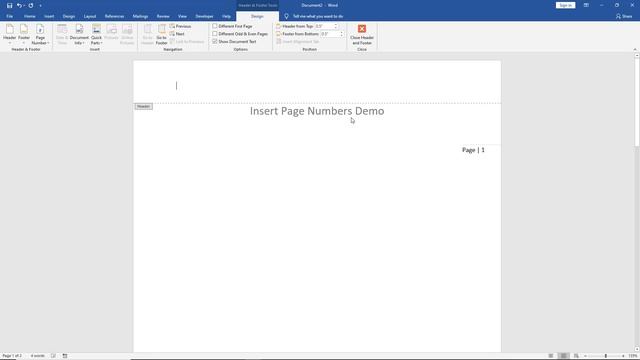Click the scroll down arrow

pos(637,349)
